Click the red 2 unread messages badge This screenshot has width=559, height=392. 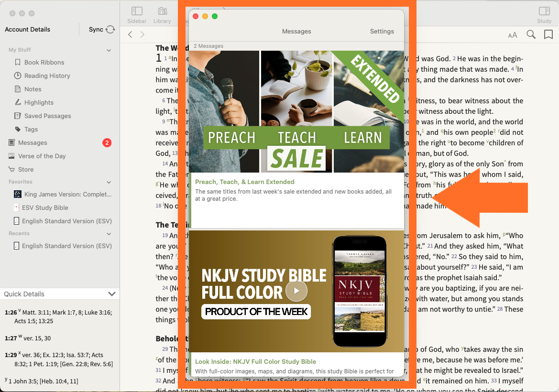[x=107, y=142]
